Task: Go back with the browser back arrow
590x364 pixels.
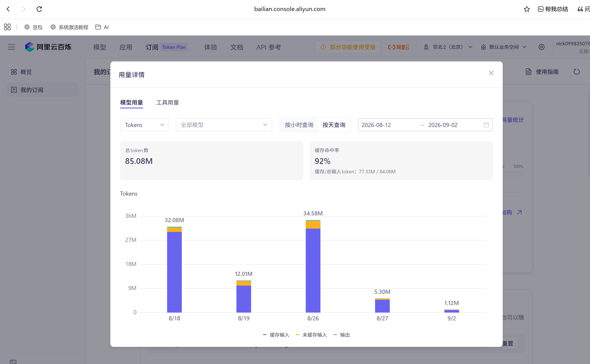Action: coord(8,9)
